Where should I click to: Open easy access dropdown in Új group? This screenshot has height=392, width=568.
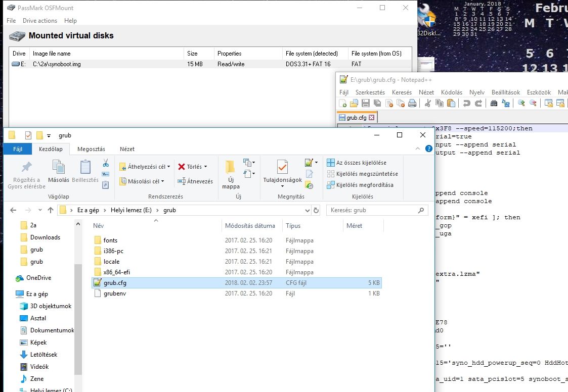(x=249, y=174)
